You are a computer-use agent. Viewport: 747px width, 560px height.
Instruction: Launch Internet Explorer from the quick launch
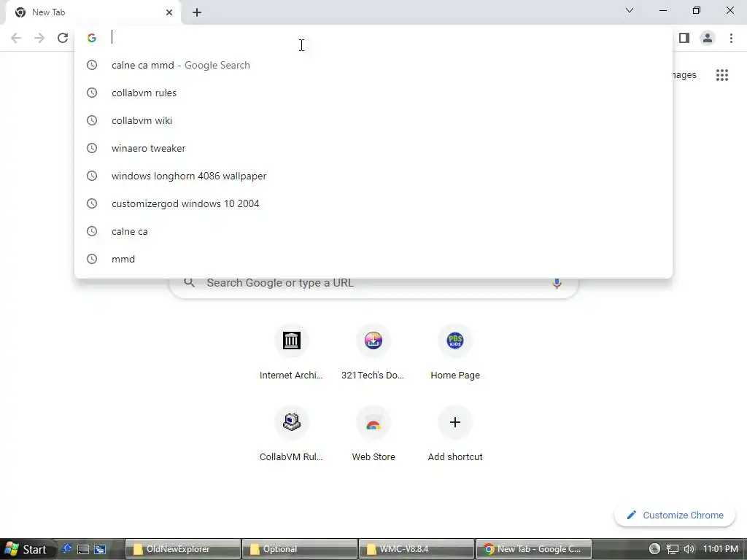tap(66, 549)
